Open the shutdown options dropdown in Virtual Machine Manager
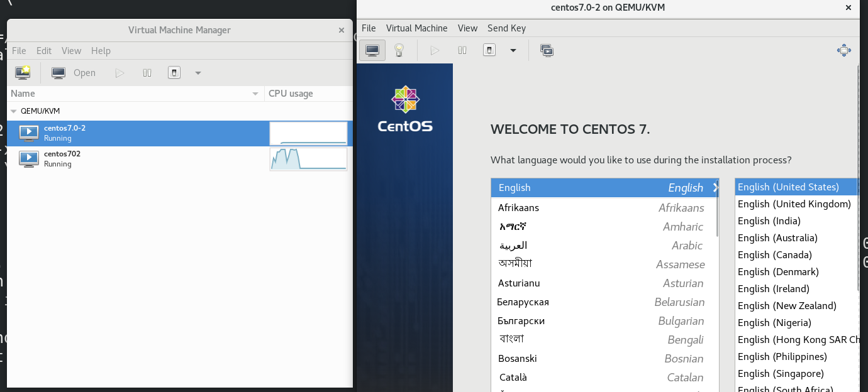Image resolution: width=868 pixels, height=392 pixels. coord(198,73)
